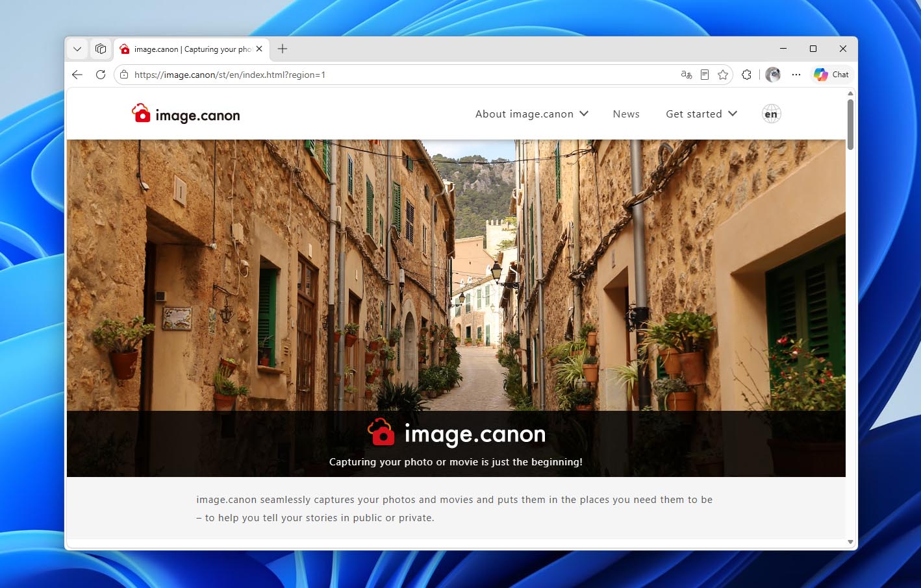Reload the page with refresh icon
921x588 pixels.
point(101,75)
